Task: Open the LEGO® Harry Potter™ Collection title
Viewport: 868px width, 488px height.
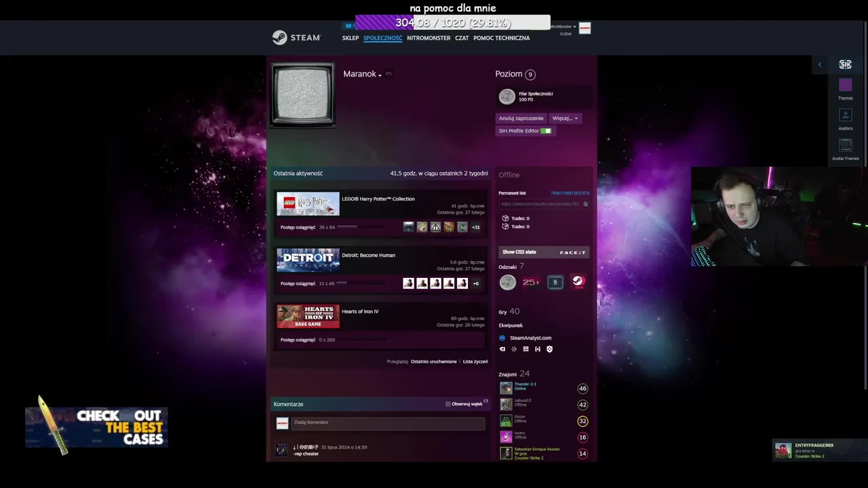Action: click(378, 199)
